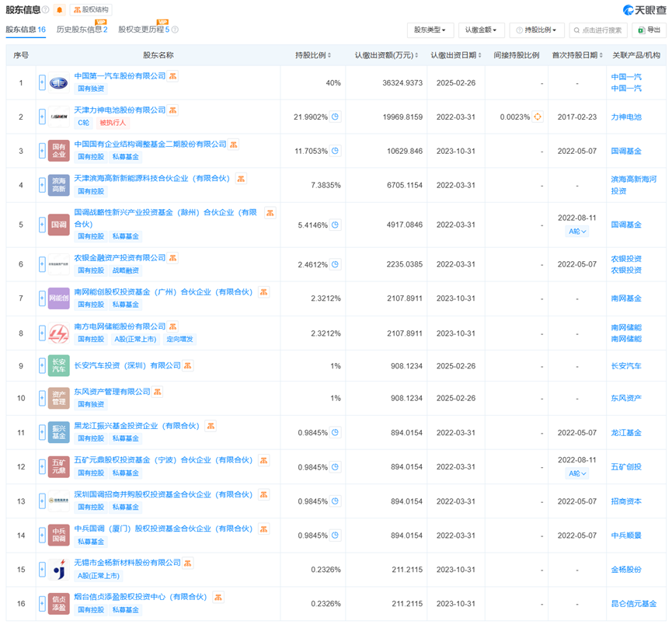Show holding history icon for 21.9902%
The width and height of the screenshot is (672, 628).
click(x=335, y=117)
